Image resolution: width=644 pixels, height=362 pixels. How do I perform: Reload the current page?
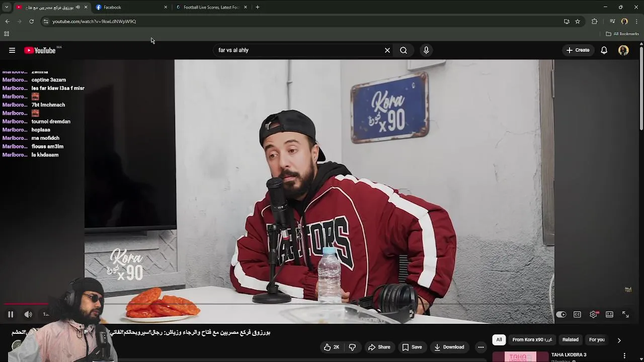coord(31,21)
